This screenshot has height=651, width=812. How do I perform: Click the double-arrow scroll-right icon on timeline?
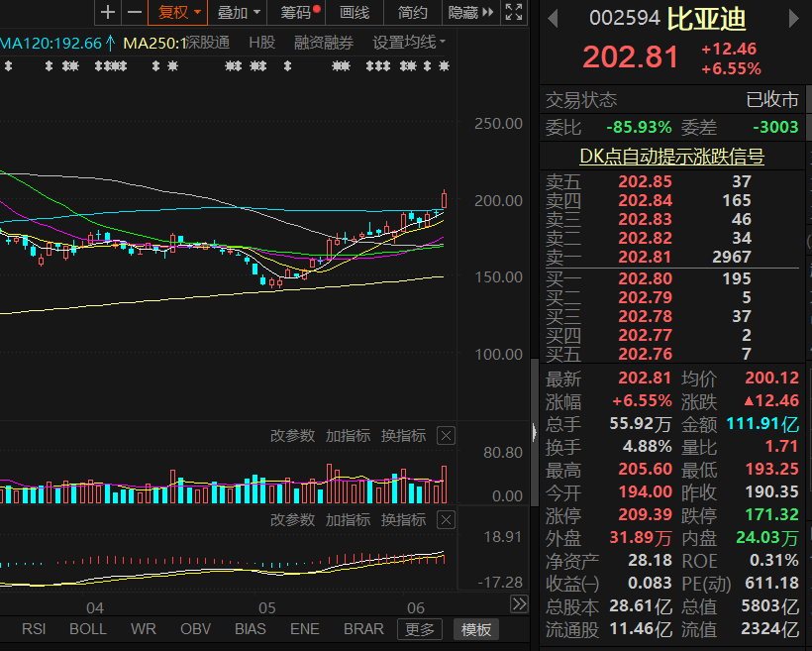(519, 603)
